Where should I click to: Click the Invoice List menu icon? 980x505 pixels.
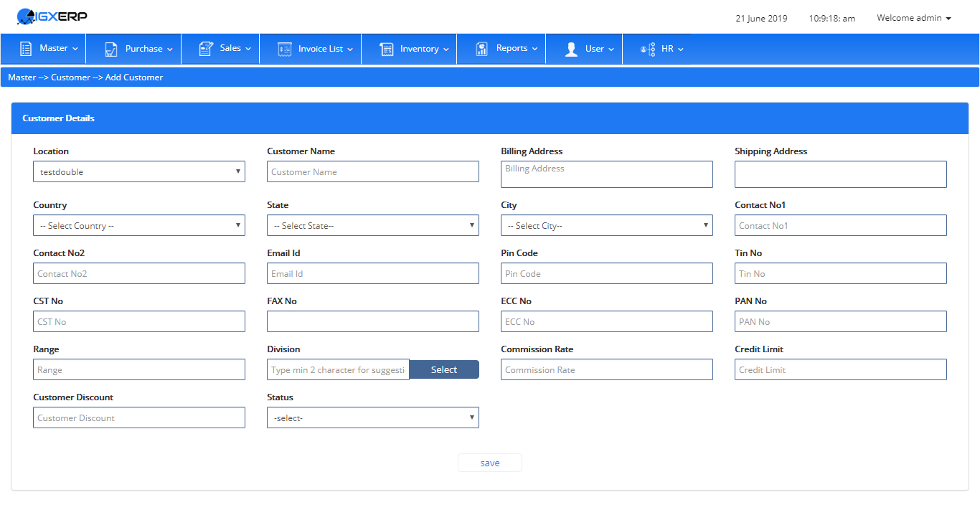coord(285,49)
